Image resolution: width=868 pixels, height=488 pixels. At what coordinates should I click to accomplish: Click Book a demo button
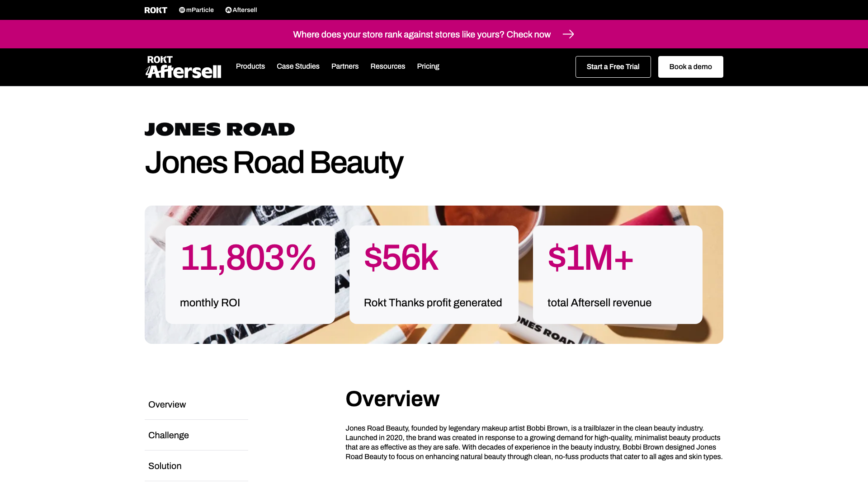tap(691, 67)
